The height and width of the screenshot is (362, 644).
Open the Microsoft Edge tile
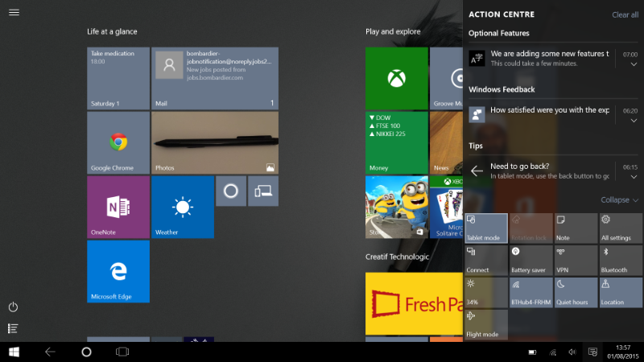118,271
